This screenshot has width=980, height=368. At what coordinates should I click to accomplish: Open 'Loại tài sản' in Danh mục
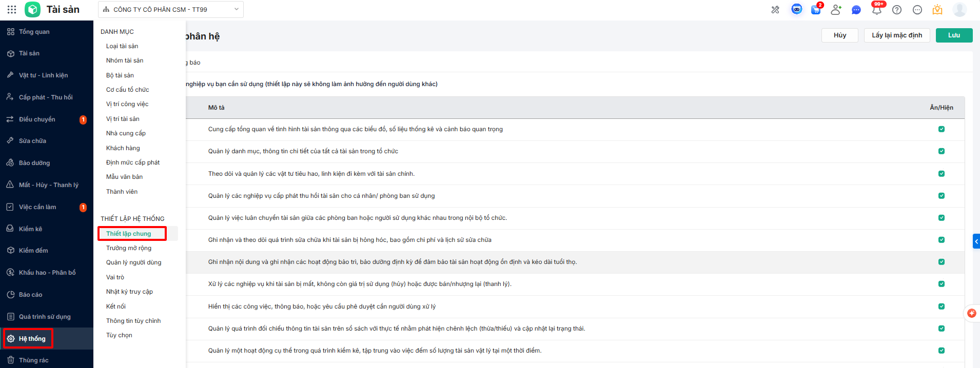[122, 46]
